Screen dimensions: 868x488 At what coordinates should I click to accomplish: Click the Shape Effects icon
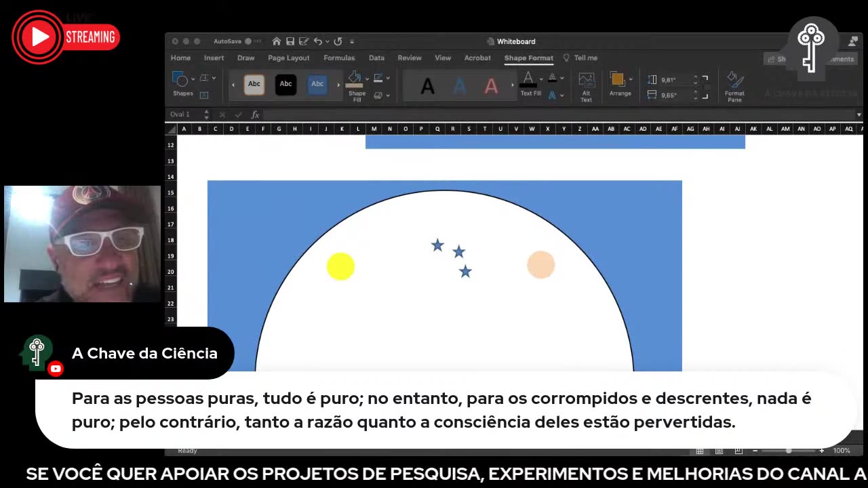click(x=378, y=96)
